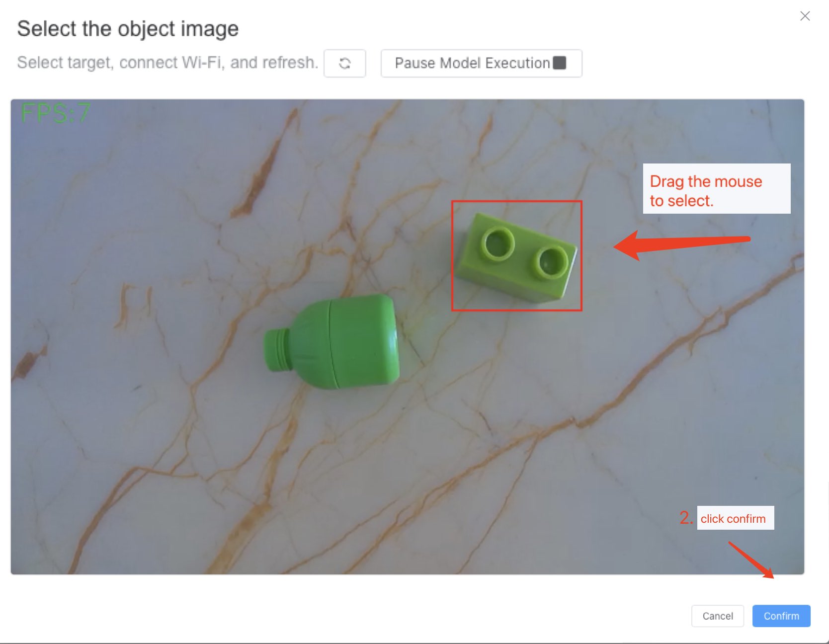Click the green bottle's threaded neck
Viewport: 829px width, 644px height.
click(x=277, y=350)
